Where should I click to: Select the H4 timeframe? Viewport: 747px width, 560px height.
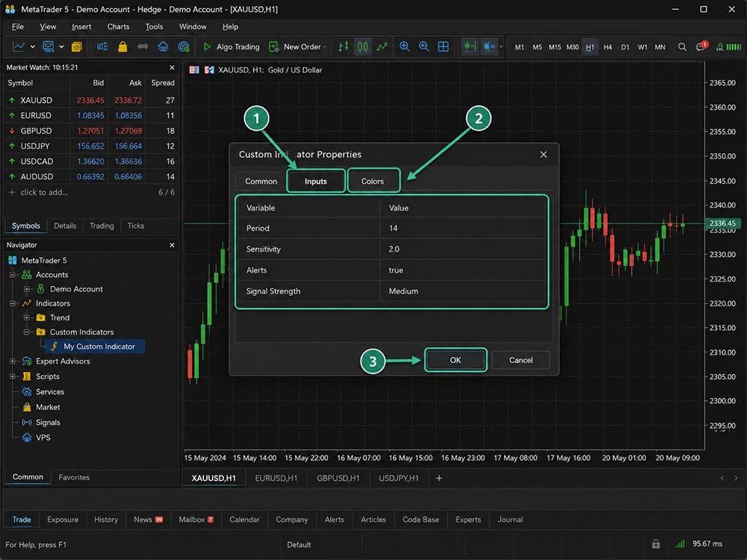click(607, 47)
